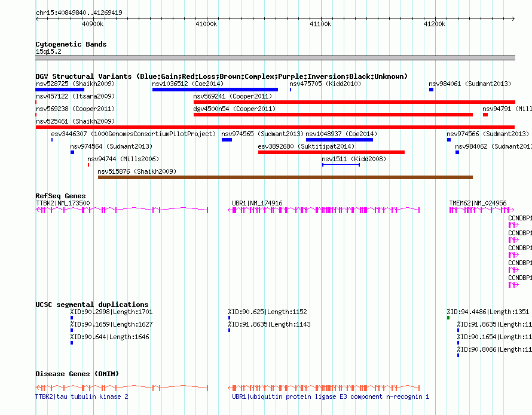
Task: Click the thin blue interval line under nsv1511
Action: [341, 165]
